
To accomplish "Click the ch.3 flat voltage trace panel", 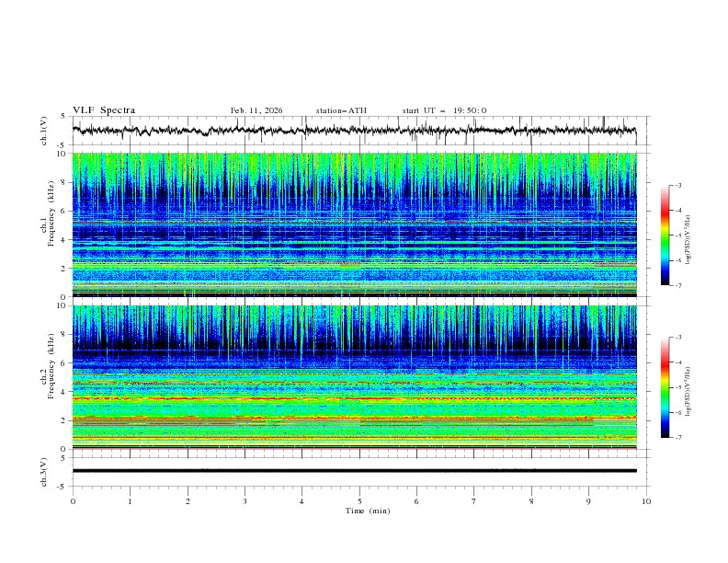I will [x=360, y=472].
